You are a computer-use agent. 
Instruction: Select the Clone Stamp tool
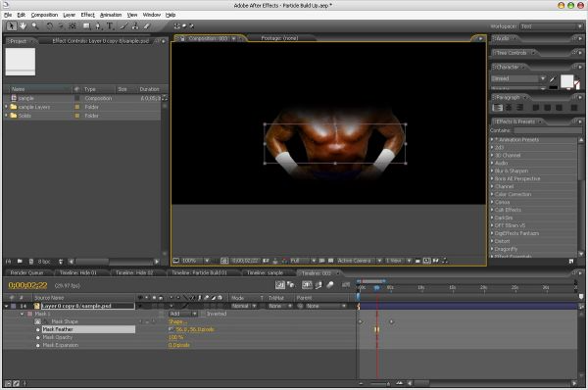click(x=135, y=25)
